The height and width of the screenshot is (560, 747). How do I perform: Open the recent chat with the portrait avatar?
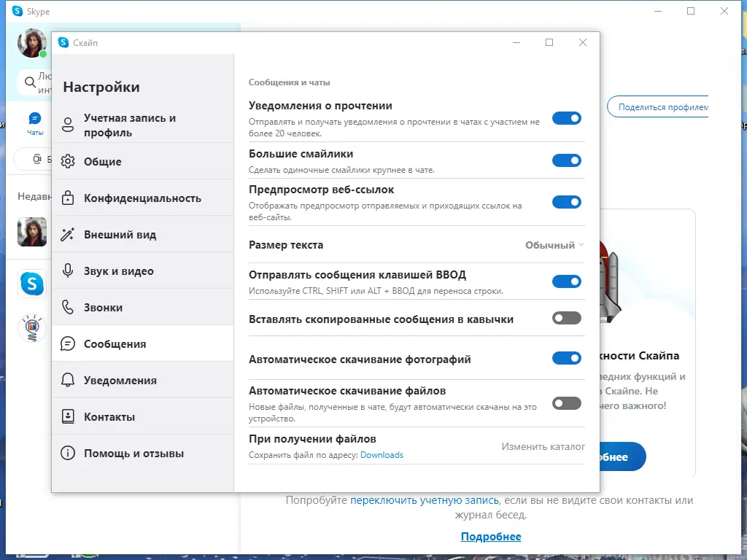pyautogui.click(x=32, y=232)
